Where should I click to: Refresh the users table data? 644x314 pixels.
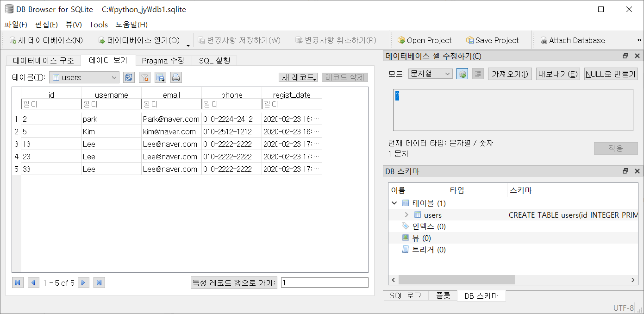click(129, 77)
